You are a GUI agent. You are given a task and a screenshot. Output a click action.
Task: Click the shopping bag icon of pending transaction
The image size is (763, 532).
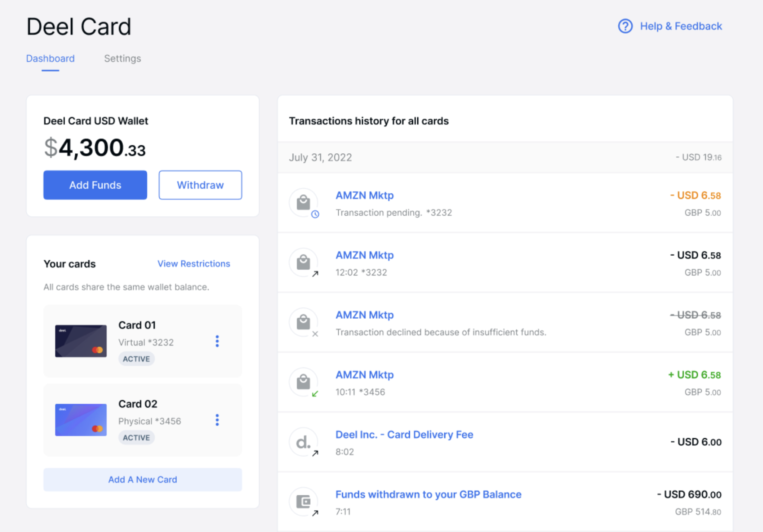point(303,203)
